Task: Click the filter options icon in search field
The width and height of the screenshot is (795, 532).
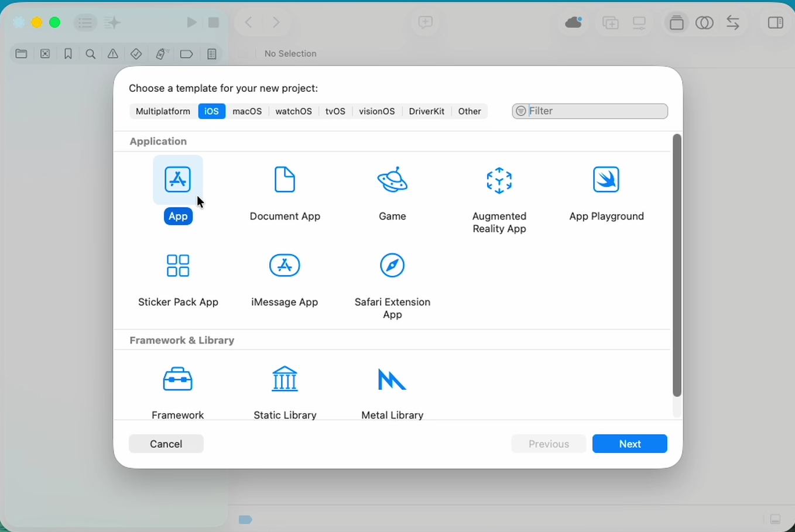Action: (521, 111)
